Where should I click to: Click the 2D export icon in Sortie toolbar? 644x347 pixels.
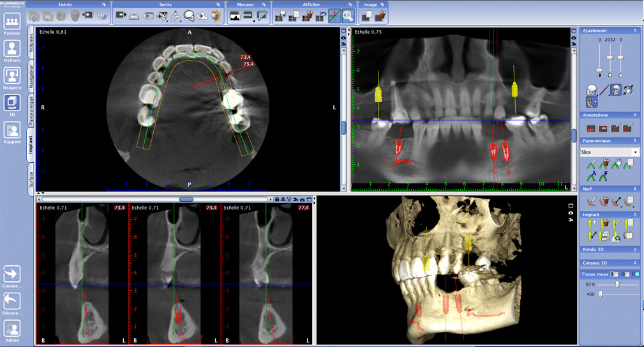click(176, 16)
